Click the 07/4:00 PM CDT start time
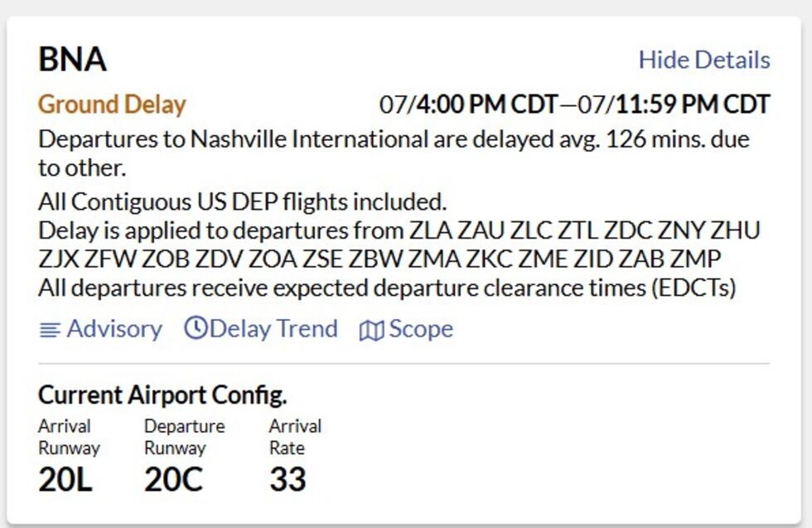 [468, 104]
